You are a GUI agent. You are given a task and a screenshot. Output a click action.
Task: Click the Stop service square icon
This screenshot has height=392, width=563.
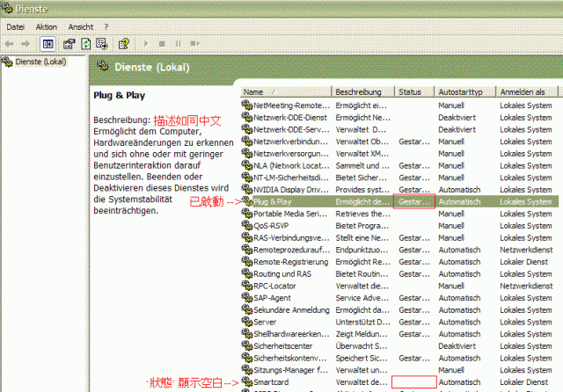tap(162, 44)
